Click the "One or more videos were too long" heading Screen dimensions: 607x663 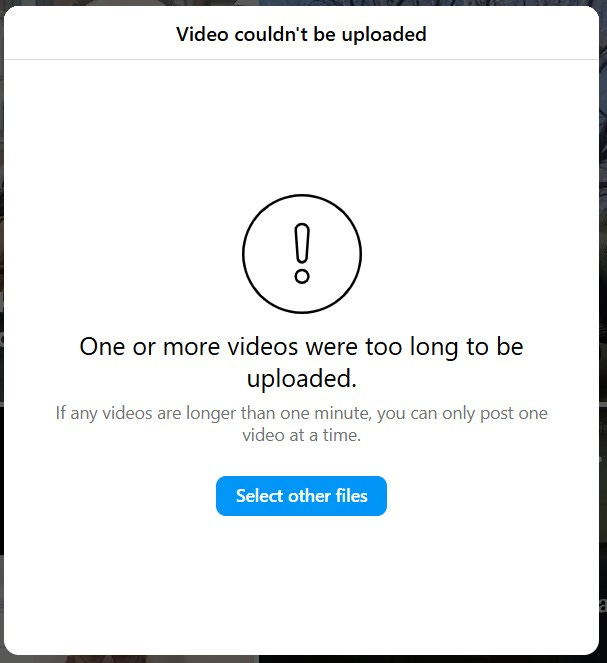pyautogui.click(x=301, y=346)
